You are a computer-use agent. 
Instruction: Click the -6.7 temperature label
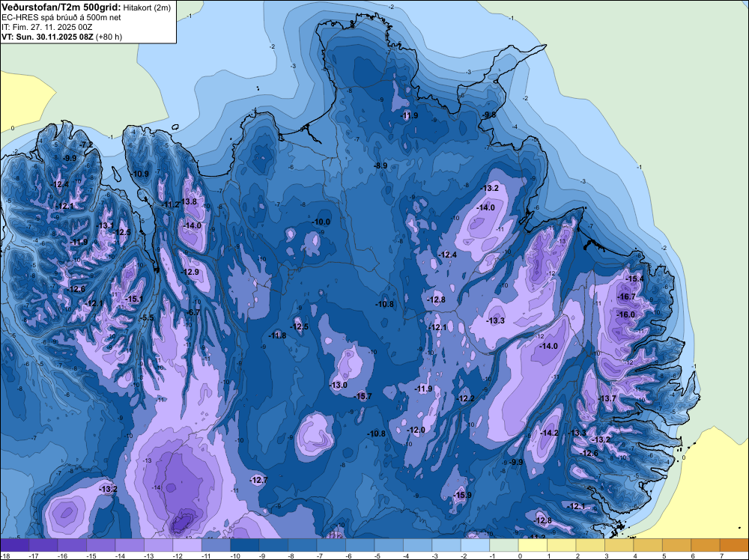(192, 312)
